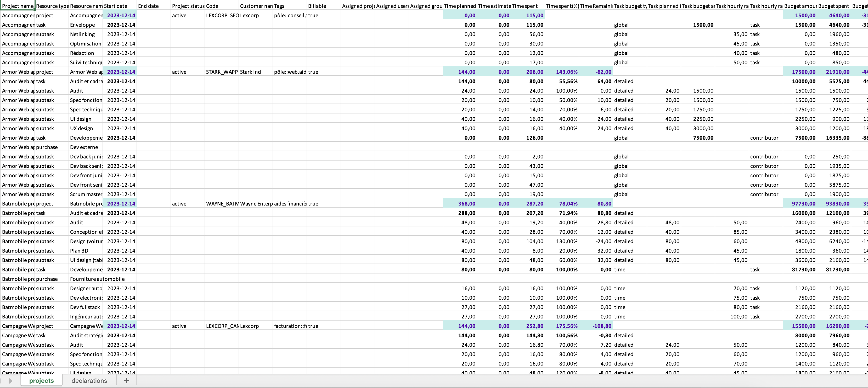
Task: Open the declarations sheet tab
Action: [89, 381]
